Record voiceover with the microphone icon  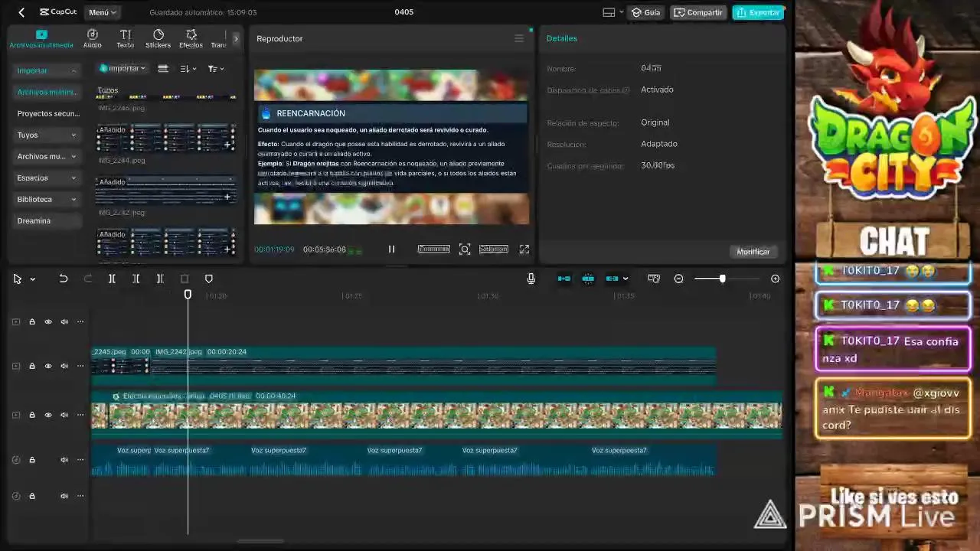pos(531,279)
